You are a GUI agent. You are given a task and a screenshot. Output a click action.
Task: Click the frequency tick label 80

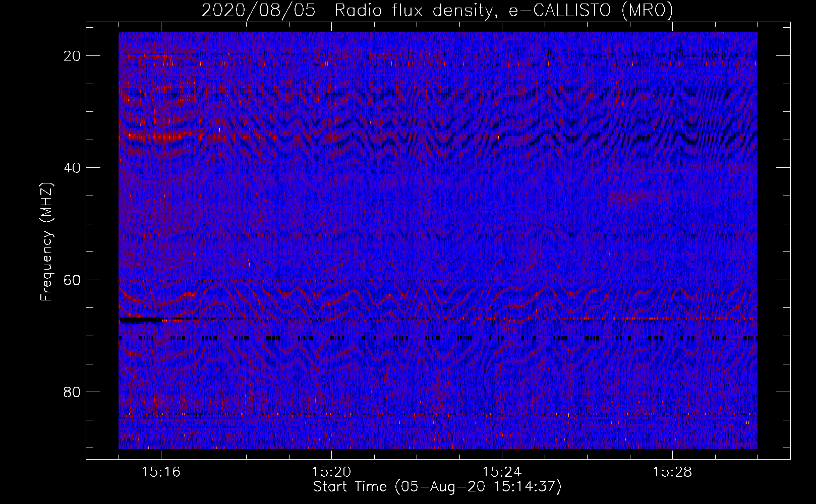click(73, 392)
